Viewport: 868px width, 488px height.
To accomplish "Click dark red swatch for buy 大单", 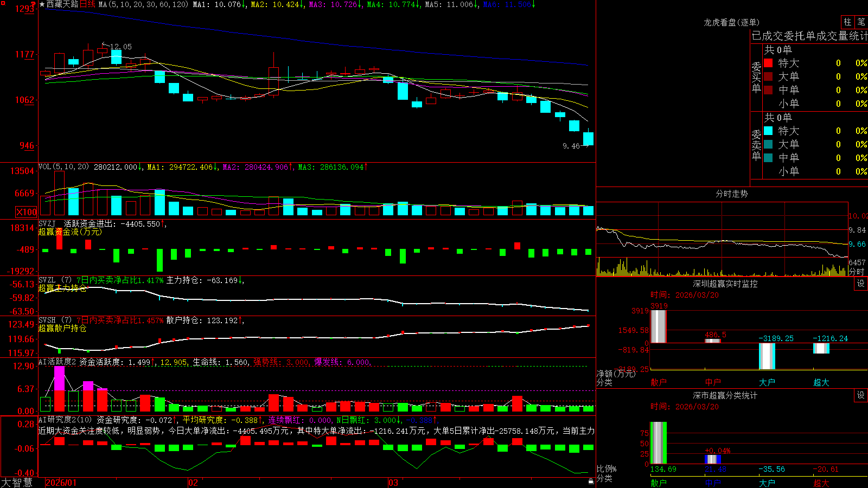I will point(768,76).
